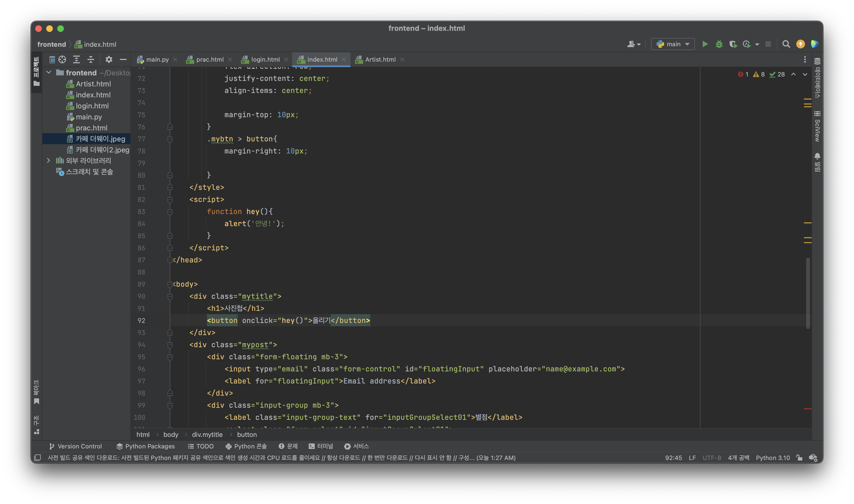Open the main run configuration dropdown

tap(672, 44)
